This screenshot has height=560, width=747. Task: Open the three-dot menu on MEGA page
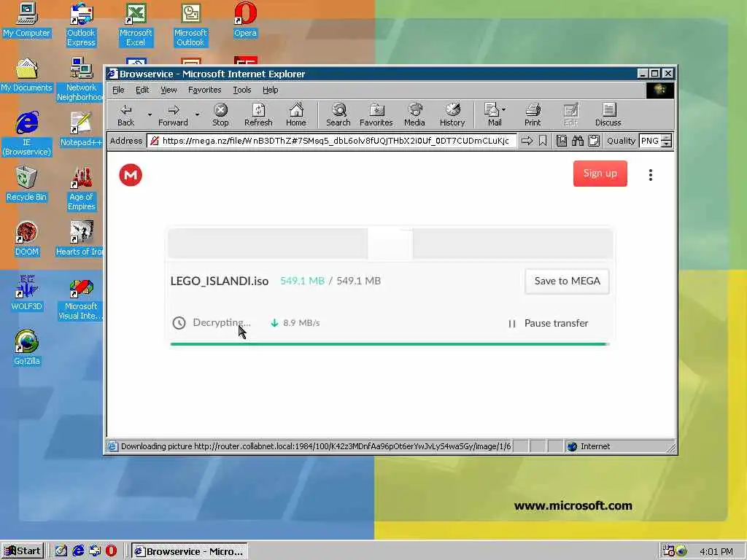[650, 175]
